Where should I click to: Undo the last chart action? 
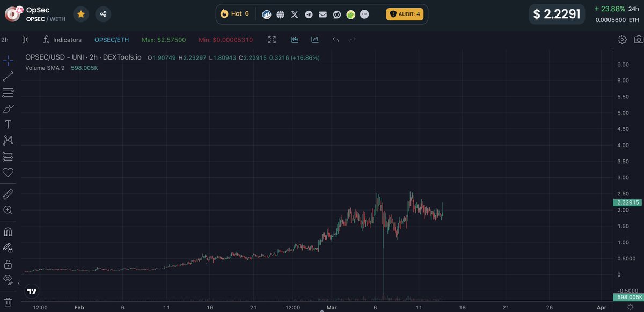tap(336, 40)
